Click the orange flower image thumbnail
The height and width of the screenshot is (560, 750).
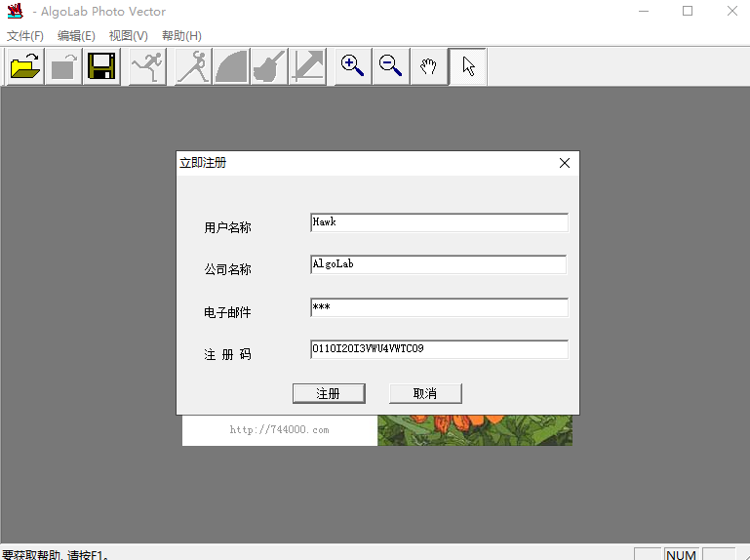tap(475, 430)
